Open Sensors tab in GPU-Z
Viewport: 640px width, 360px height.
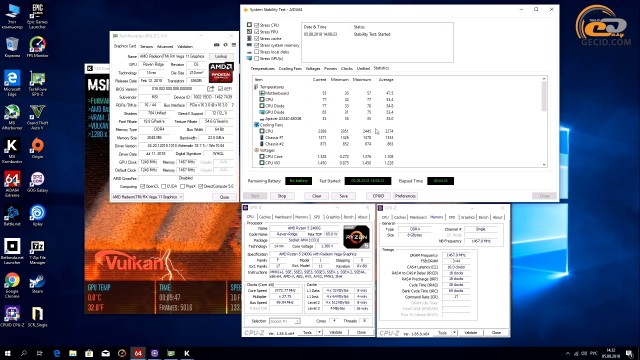146,47
